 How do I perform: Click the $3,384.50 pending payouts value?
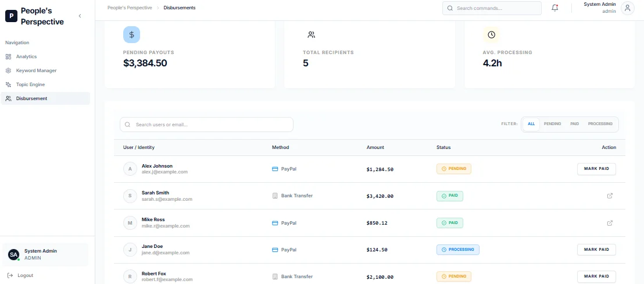coord(145,63)
